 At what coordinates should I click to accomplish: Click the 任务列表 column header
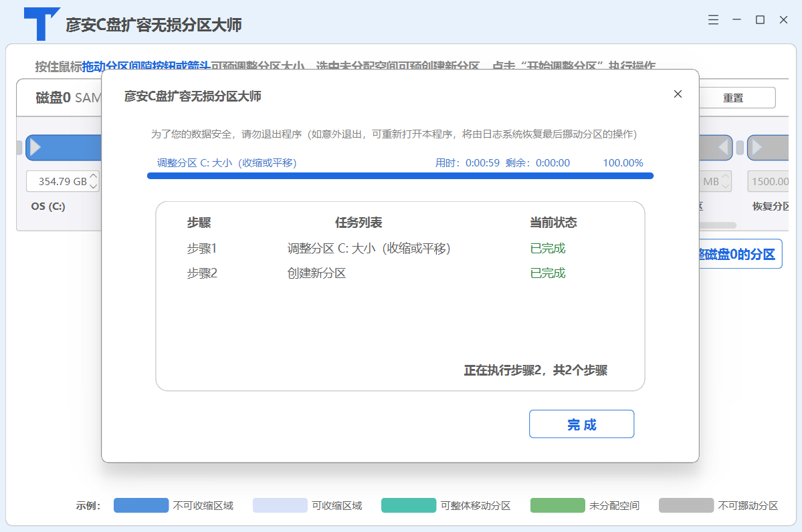359,223
